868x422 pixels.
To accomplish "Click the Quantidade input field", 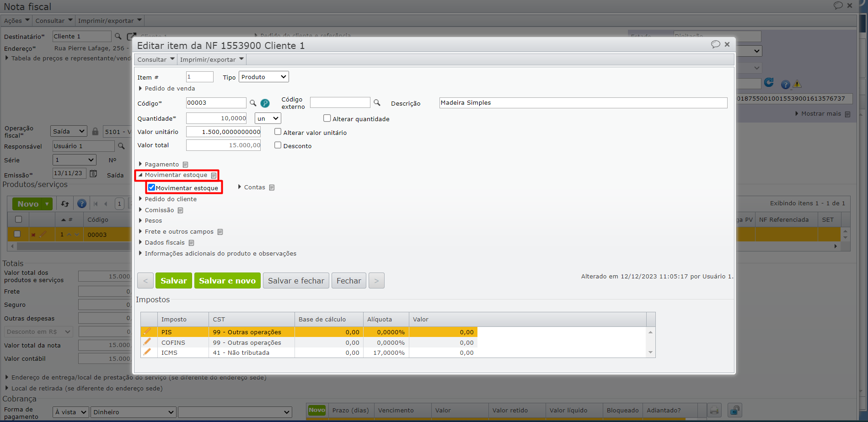I will point(216,118).
